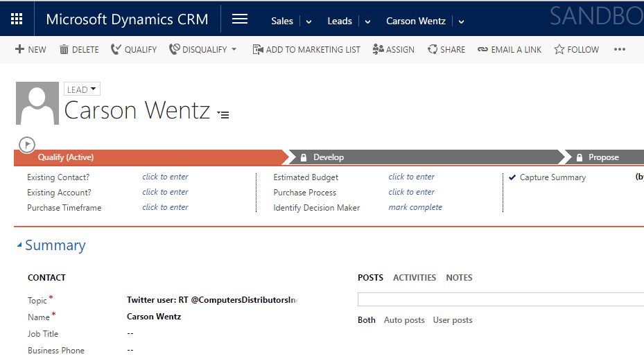
Task: Click the ASSIGN people icon
Action: coord(378,49)
